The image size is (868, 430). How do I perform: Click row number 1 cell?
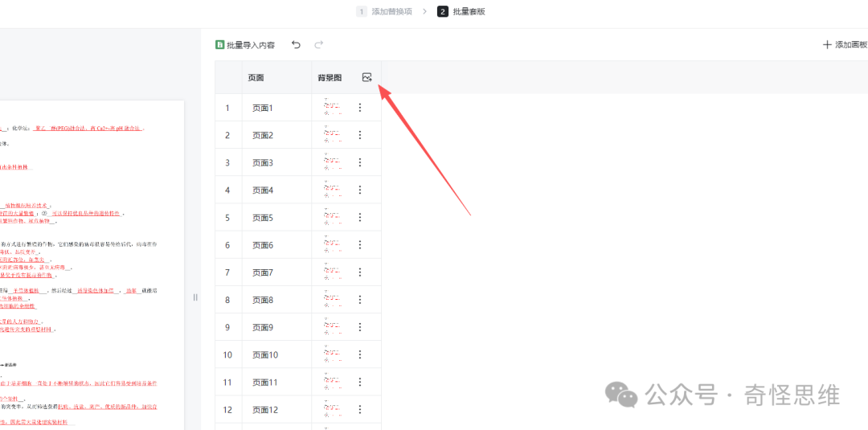tap(228, 108)
